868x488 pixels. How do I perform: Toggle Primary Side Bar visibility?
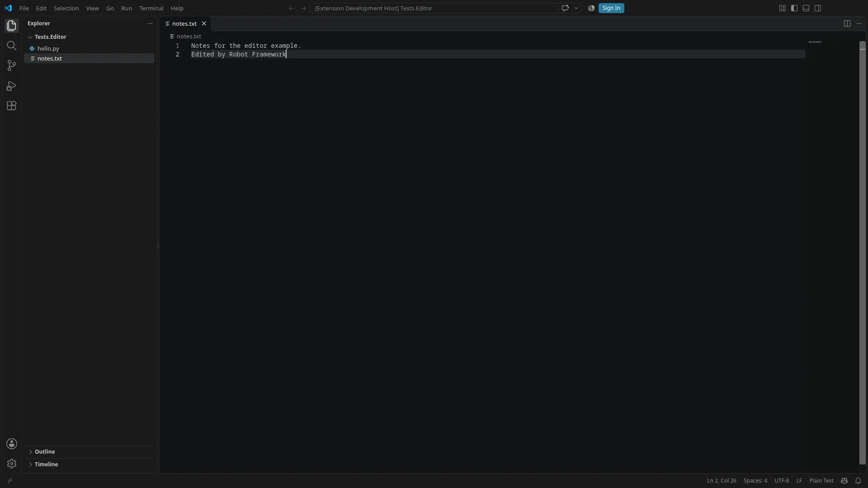tap(794, 8)
